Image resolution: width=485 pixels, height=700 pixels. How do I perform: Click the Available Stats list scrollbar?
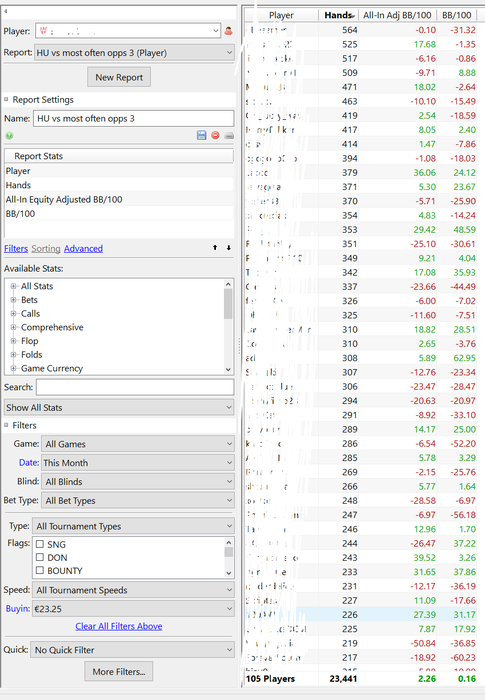point(228,327)
